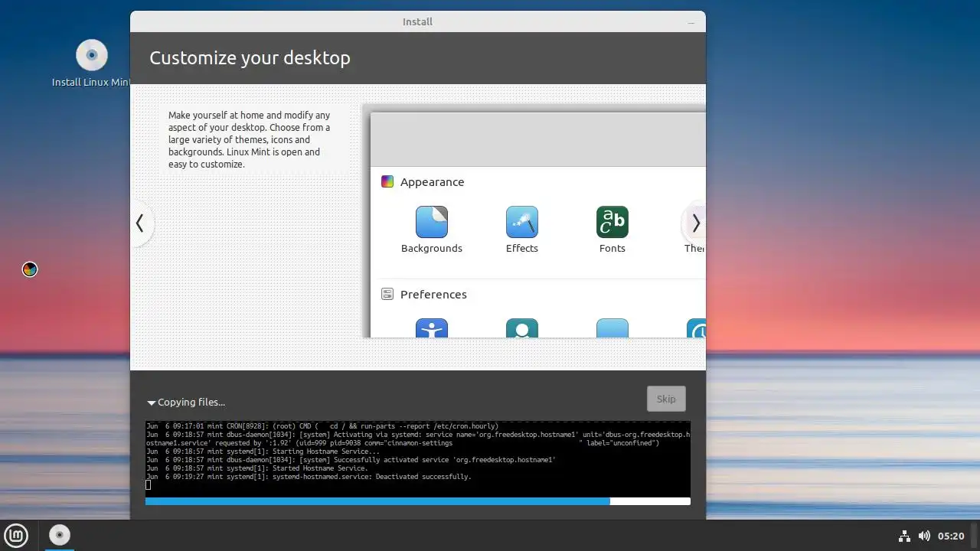Viewport: 980px width, 551px height.
Task: Open the Install Linux Mint desktop icon
Action: pyautogui.click(x=92, y=63)
